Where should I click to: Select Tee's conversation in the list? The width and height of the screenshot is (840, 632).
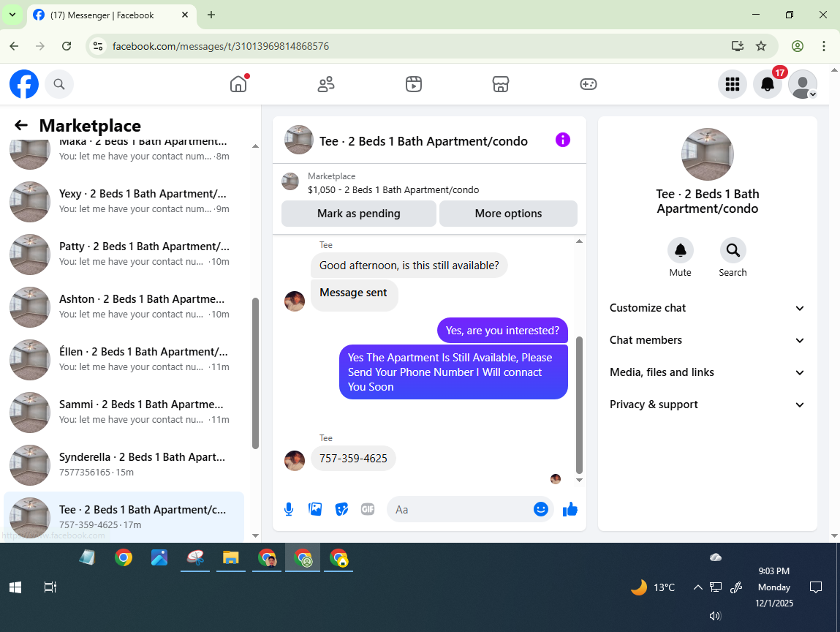pos(124,516)
